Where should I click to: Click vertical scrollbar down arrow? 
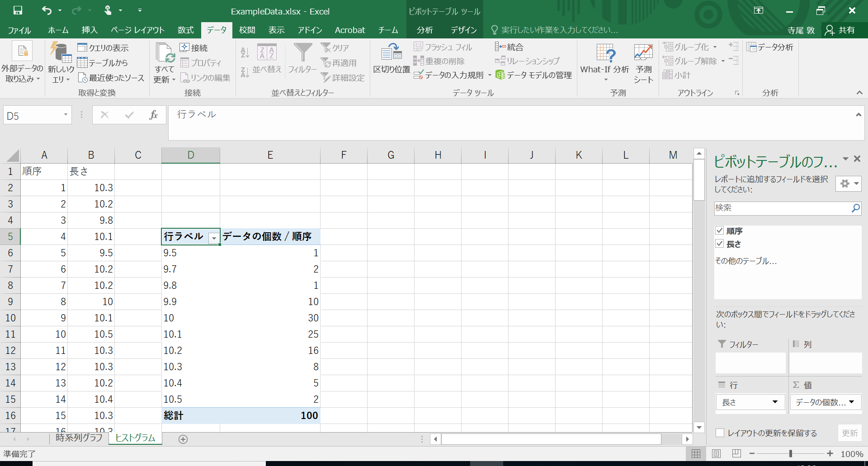point(699,427)
